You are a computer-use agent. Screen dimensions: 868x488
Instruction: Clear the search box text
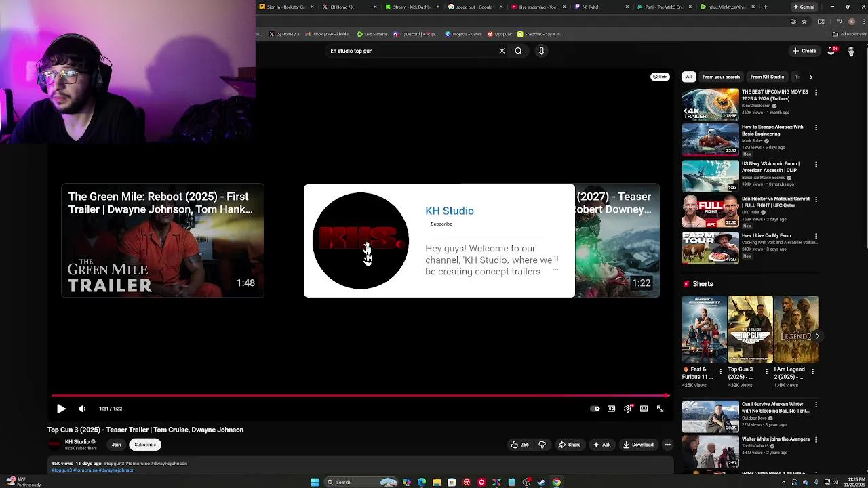(x=502, y=51)
